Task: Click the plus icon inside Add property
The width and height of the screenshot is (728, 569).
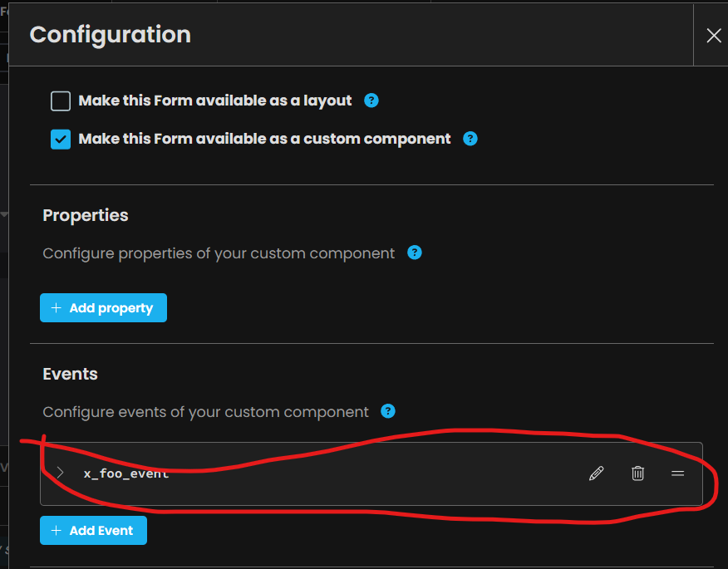Action: [57, 307]
